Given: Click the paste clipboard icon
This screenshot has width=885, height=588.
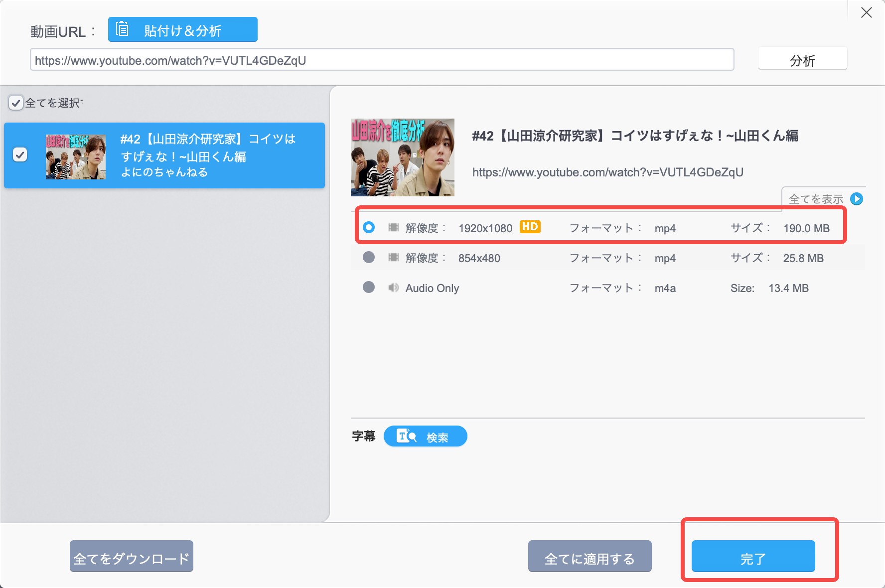Looking at the screenshot, I should 122,29.
